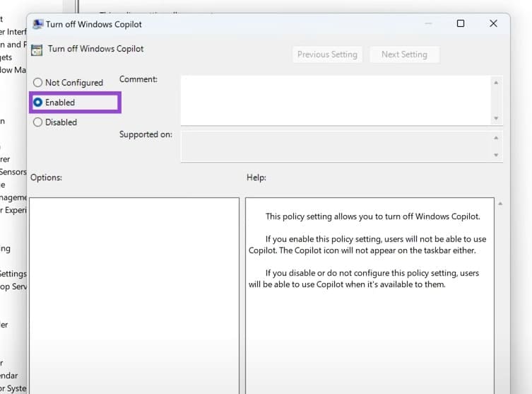
Task: Click the dialog title bar policy icon
Action: click(x=37, y=24)
